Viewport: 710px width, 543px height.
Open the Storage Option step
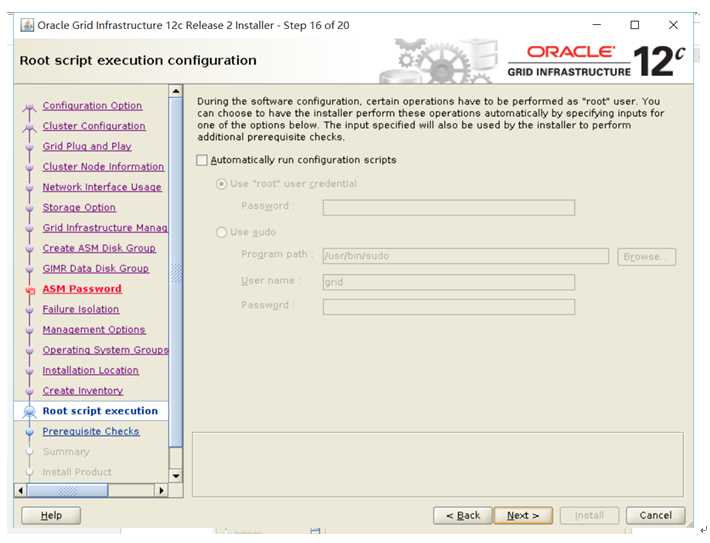point(79,207)
